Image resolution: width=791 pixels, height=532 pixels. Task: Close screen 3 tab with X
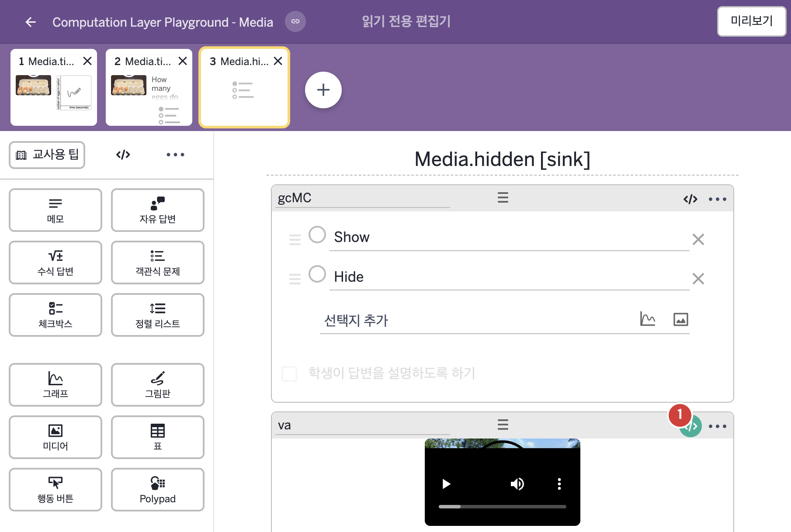click(x=278, y=61)
